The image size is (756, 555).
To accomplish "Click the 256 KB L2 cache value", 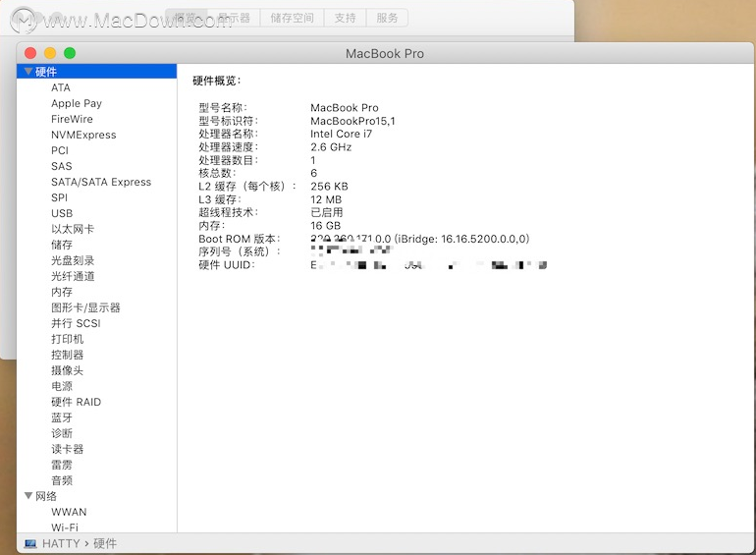I will [329, 187].
